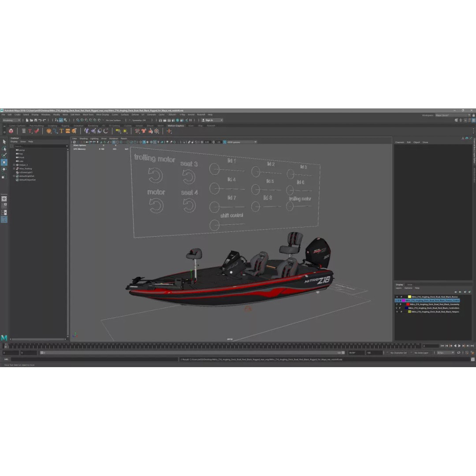Click the Undo arrow icon
The width and height of the screenshot is (476, 476).
tap(40, 120)
